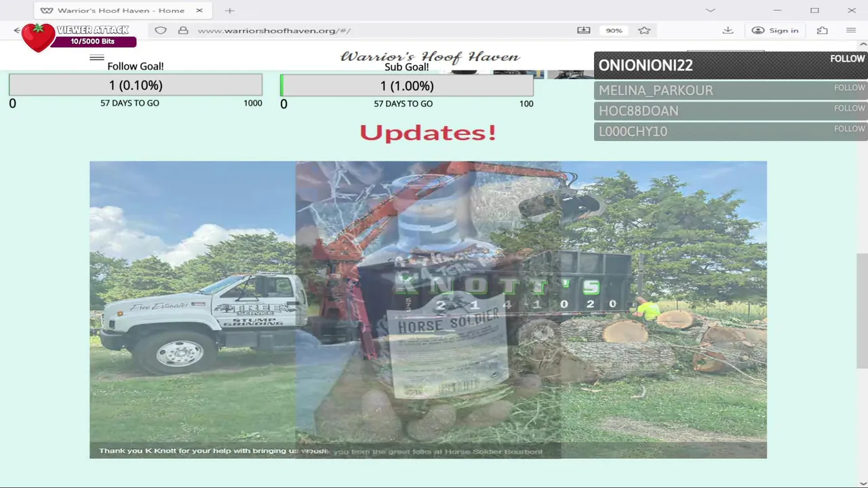
Task: Click the "Thank you K Knott" caption text
Action: (x=212, y=451)
